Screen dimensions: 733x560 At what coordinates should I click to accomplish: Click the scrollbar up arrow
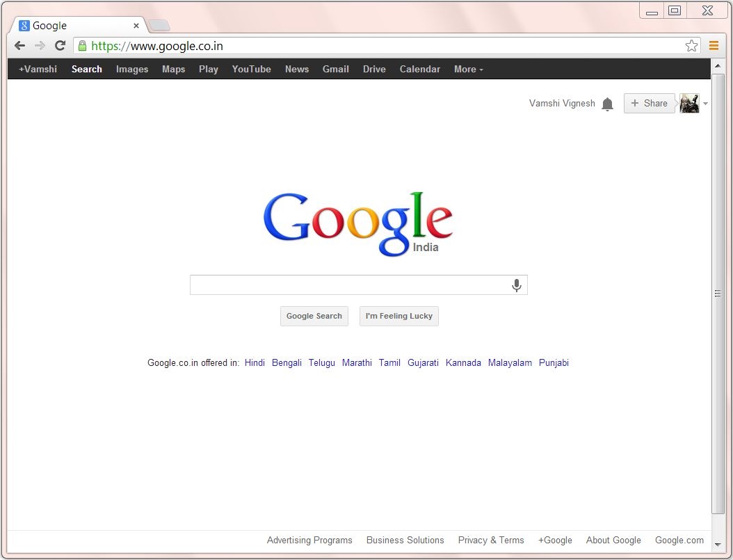point(718,66)
